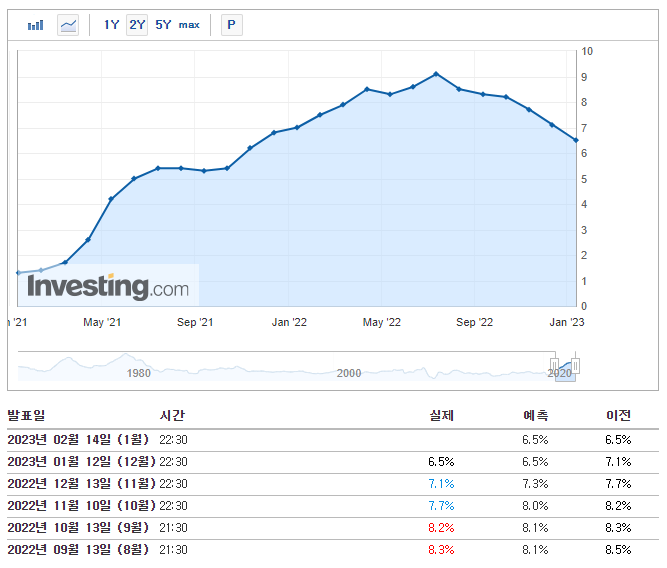Click the Jan '23 x-axis label
The width and height of the screenshot is (667, 568).
tap(567, 323)
